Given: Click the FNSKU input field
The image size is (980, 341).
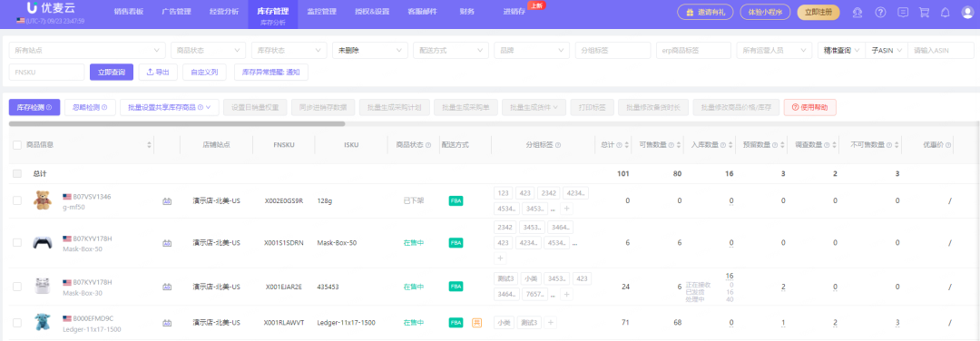Looking at the screenshot, I should [46, 73].
